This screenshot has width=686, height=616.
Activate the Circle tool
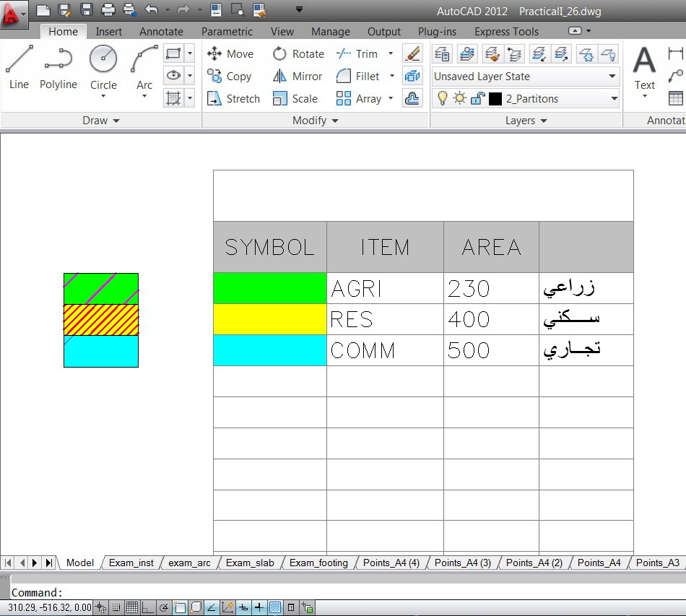103,65
